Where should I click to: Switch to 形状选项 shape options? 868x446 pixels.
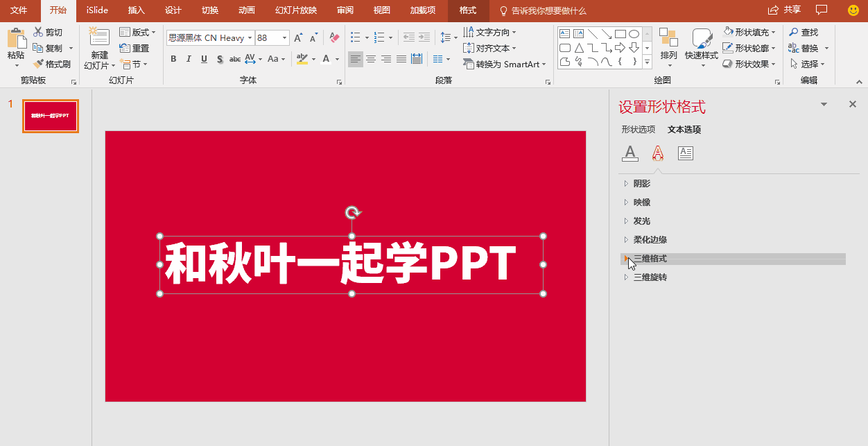pos(639,130)
